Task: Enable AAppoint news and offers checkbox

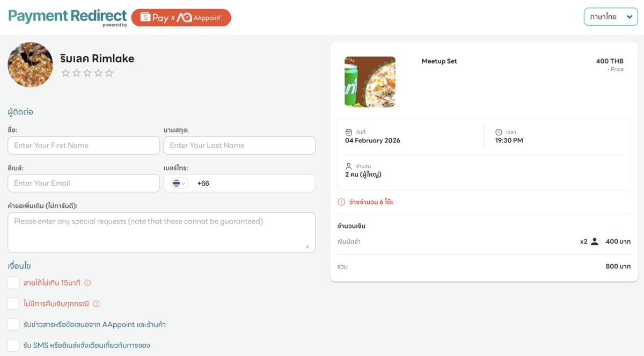Action: click(x=13, y=325)
